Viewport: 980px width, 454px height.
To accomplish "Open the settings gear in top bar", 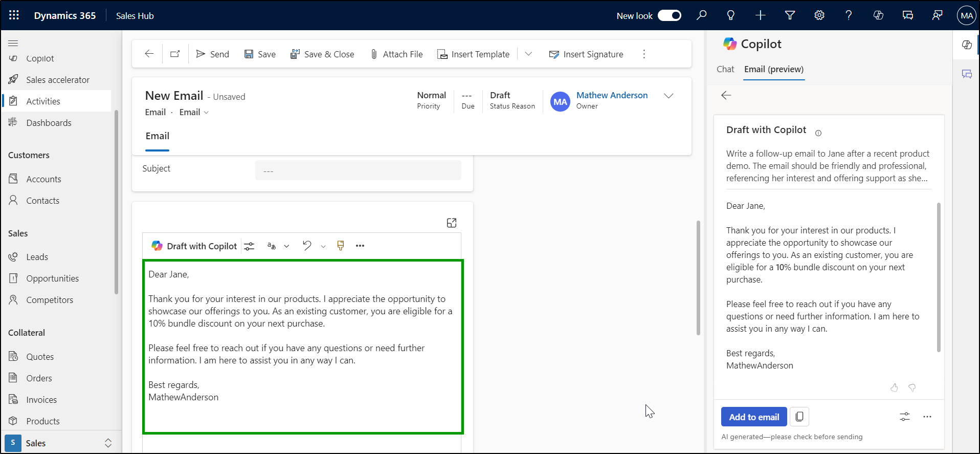I will tap(819, 15).
